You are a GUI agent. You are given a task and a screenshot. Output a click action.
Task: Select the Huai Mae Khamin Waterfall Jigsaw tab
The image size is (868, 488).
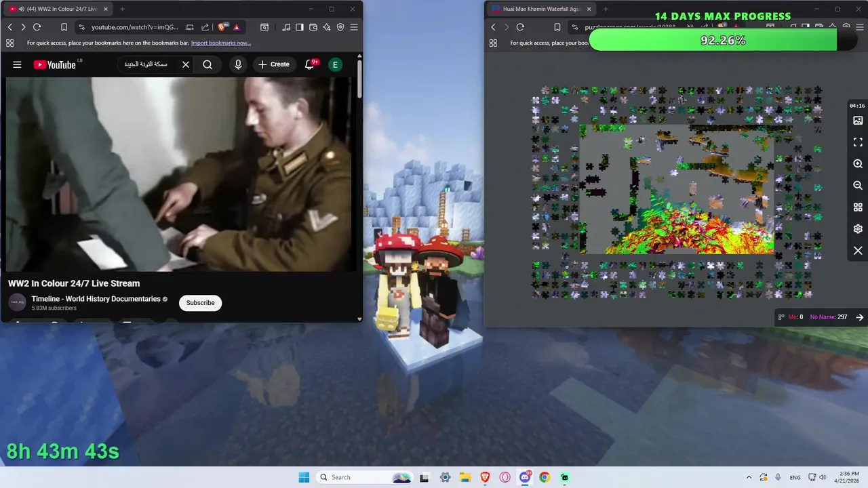pyautogui.click(x=541, y=9)
